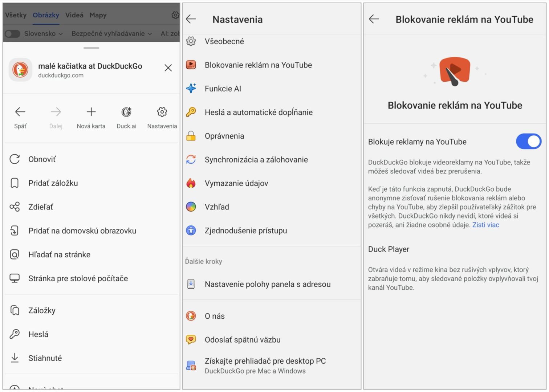Toggle the switch beside Slovensko
Image resolution: width=549 pixels, height=392 pixels.
[x=12, y=34]
